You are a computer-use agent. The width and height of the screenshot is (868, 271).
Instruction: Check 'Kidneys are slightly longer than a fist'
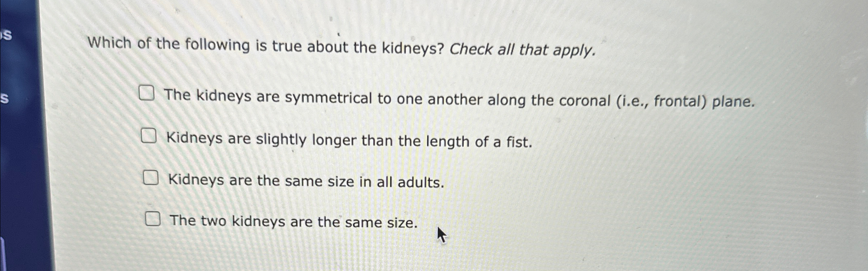(150, 135)
